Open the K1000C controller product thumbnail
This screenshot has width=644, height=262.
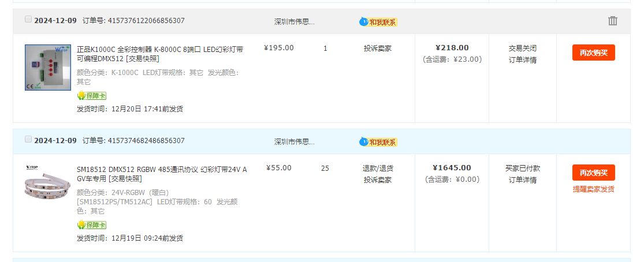point(47,68)
